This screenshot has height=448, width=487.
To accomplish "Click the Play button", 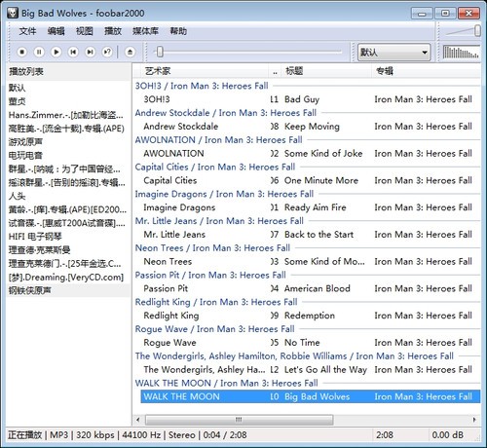I will [x=56, y=52].
